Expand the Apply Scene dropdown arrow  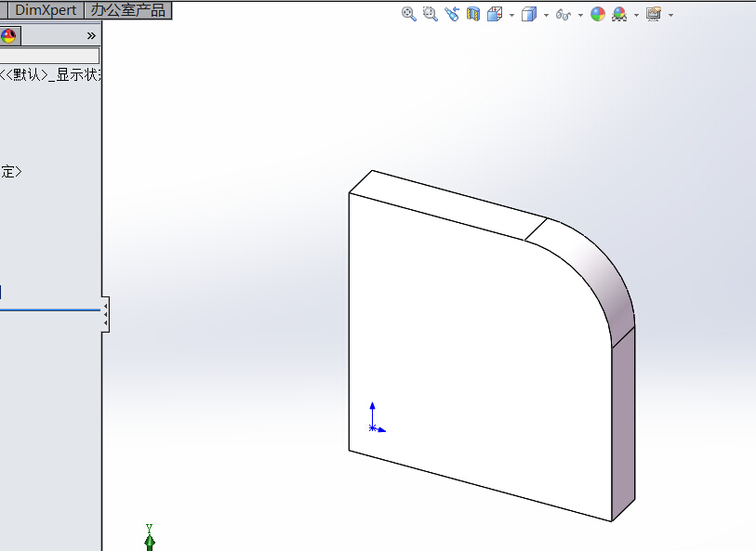[x=636, y=16]
